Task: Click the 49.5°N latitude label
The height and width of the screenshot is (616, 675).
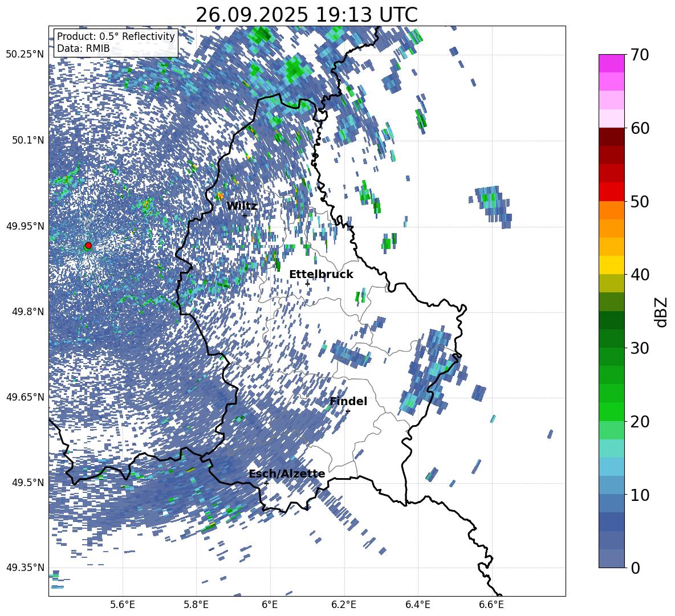Action: tap(29, 482)
